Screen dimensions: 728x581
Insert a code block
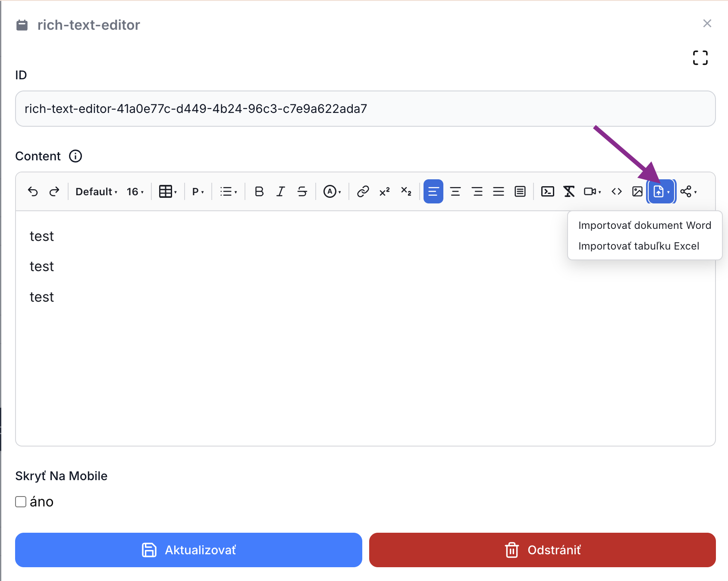point(548,191)
